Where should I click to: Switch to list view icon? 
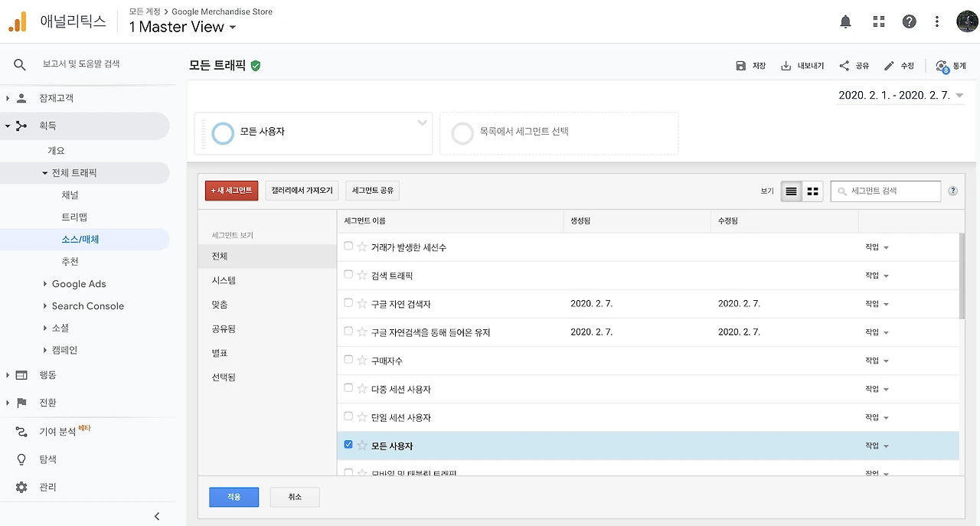[792, 191]
